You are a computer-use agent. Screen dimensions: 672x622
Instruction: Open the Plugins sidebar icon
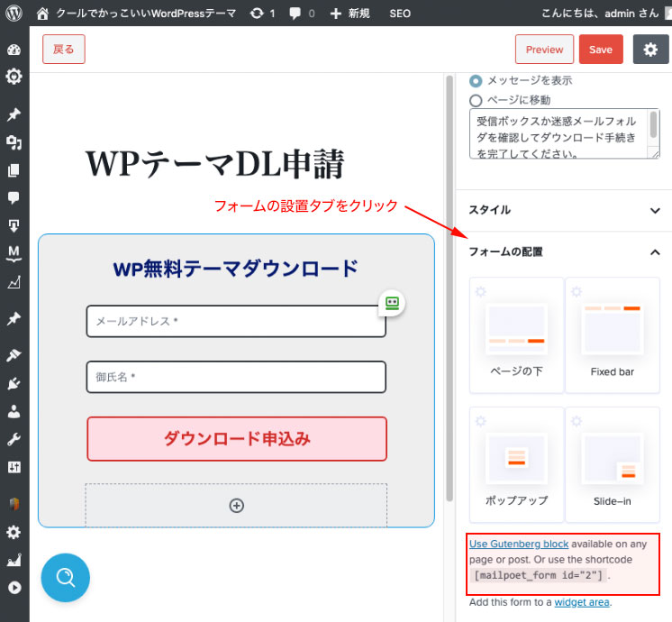pyautogui.click(x=14, y=383)
